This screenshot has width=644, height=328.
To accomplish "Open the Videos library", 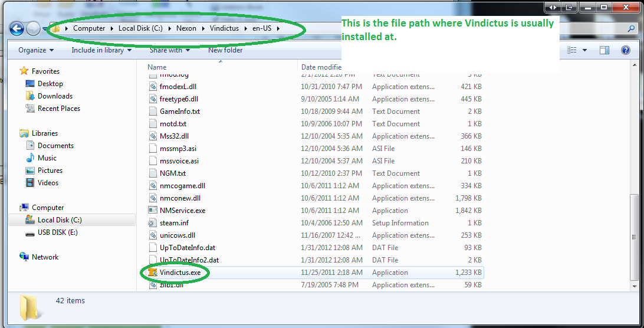I will pyautogui.click(x=48, y=182).
